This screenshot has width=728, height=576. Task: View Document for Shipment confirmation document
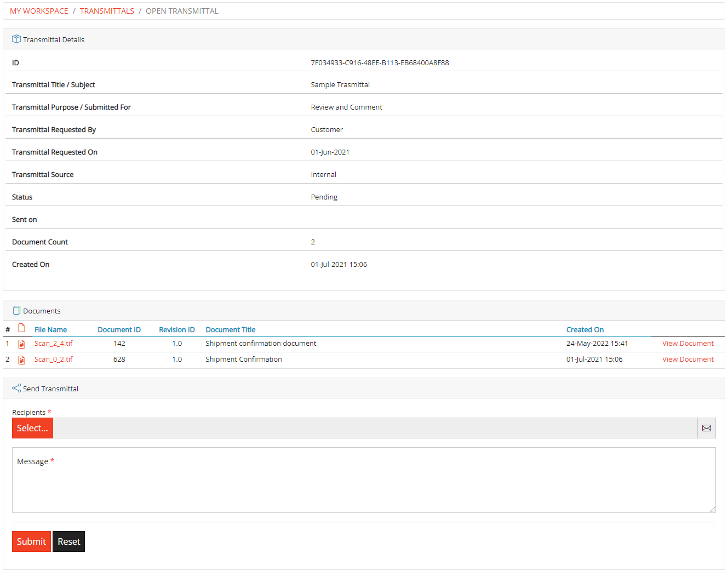[687, 343]
